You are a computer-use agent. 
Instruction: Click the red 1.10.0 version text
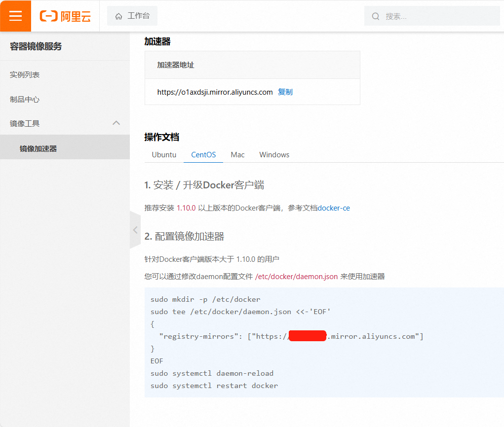click(x=186, y=208)
